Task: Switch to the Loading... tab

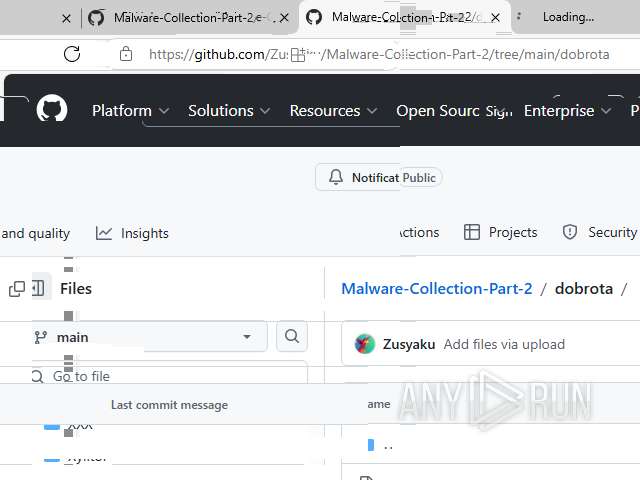Action: 569,17
